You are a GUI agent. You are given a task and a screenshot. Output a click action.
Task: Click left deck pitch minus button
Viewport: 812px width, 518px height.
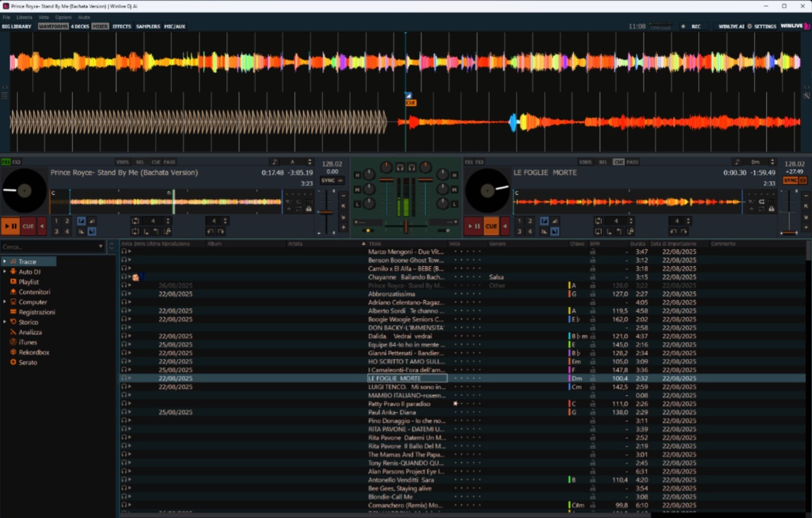[x=343, y=196]
